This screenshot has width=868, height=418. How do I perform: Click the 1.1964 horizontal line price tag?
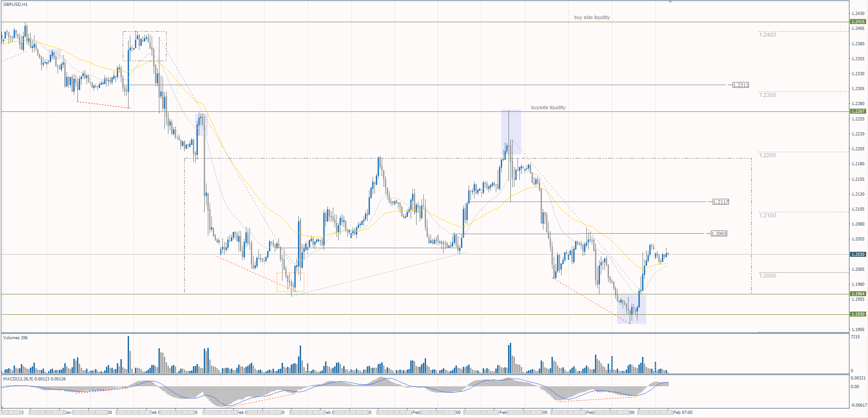tap(858, 294)
